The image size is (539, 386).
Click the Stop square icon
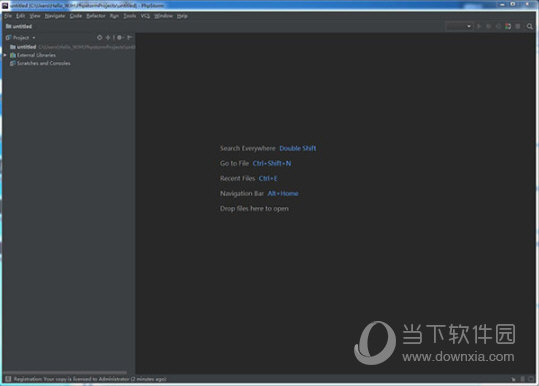coord(518,26)
